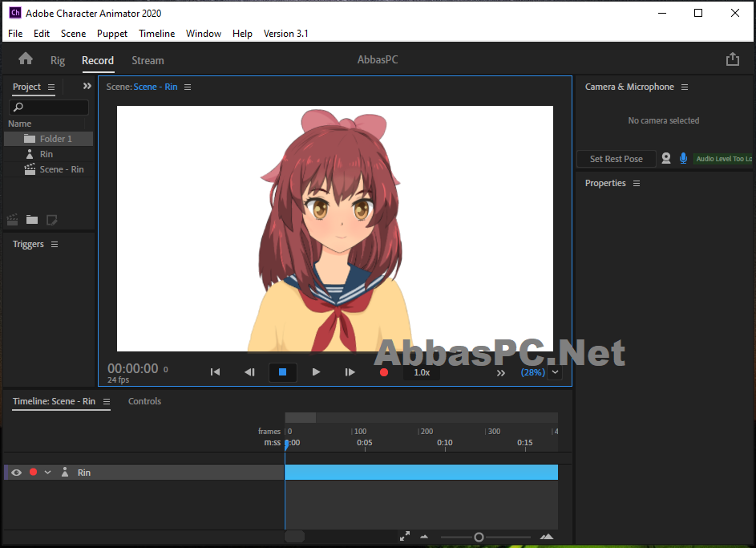Go to the Home screen icon

[x=26, y=59]
